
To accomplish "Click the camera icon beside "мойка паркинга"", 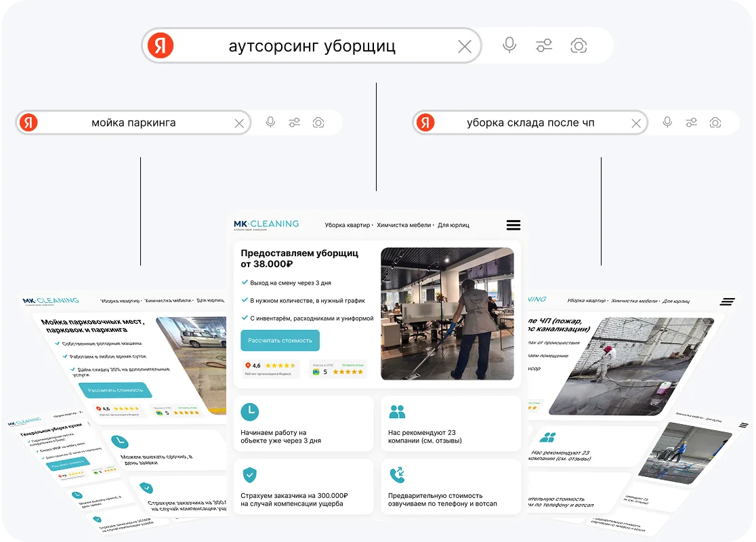I will coord(318,123).
